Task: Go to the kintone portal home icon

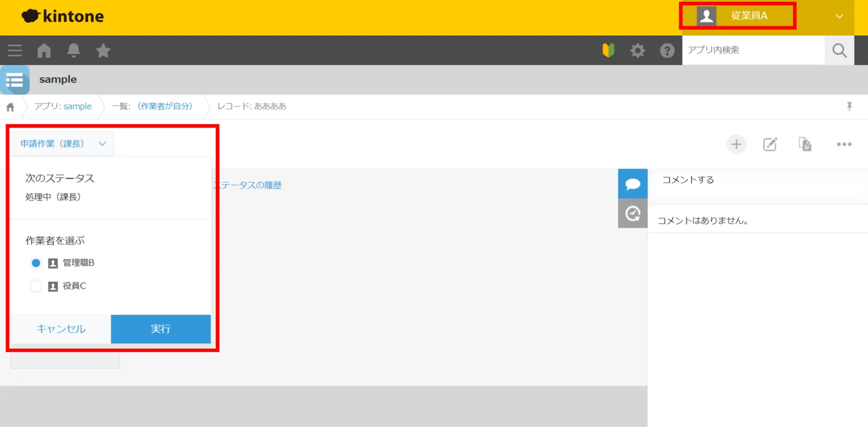Action: 44,50
